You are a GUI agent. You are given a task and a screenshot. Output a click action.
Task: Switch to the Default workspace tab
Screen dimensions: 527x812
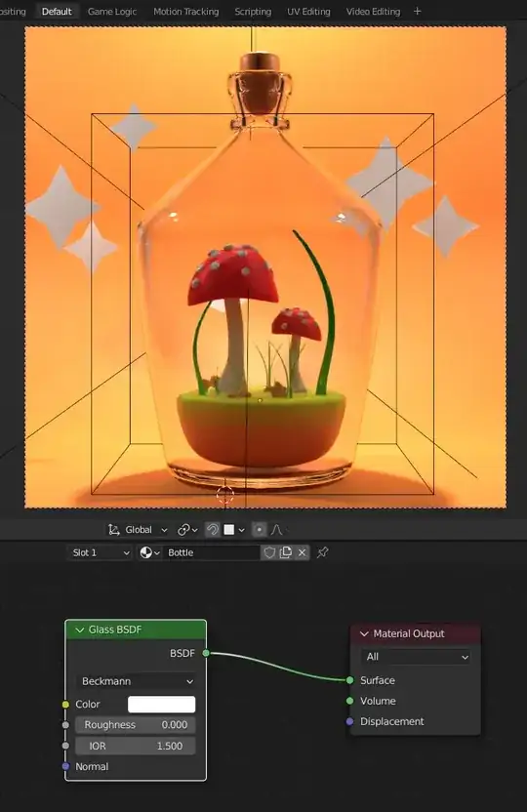click(57, 12)
